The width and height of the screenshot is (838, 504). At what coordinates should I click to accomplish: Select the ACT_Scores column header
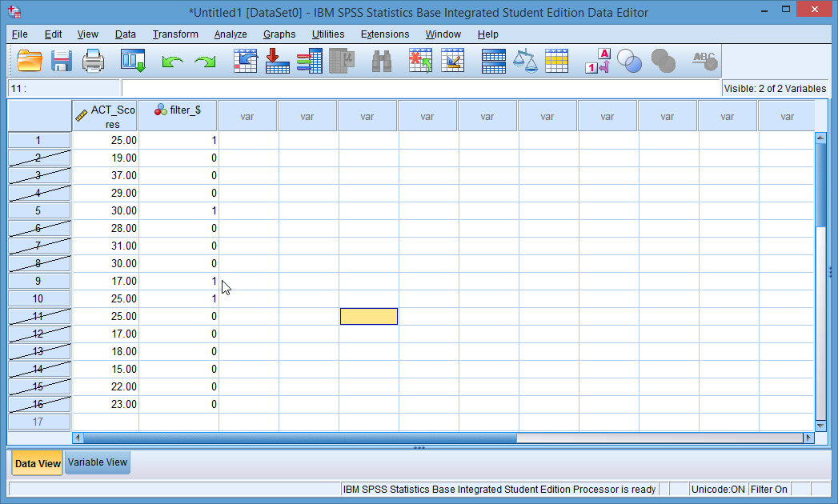(106, 116)
